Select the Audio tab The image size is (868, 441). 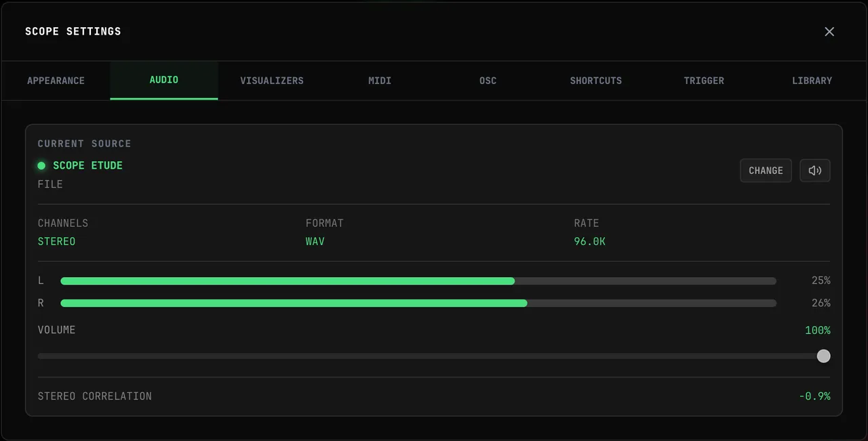164,80
